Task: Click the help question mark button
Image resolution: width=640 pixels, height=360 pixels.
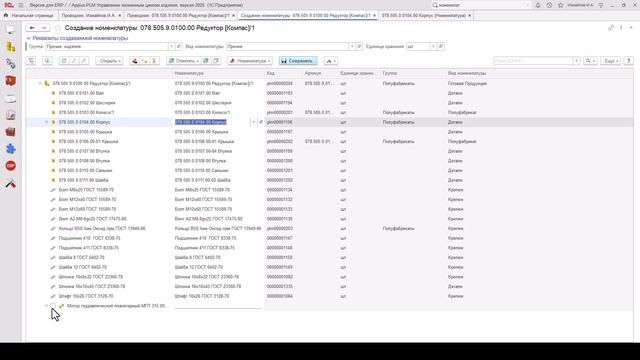Action: (x=629, y=61)
